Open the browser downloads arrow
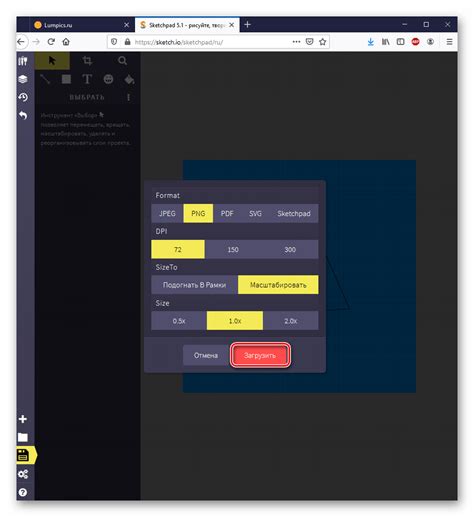Screen dimensions: 474x517 [370, 42]
